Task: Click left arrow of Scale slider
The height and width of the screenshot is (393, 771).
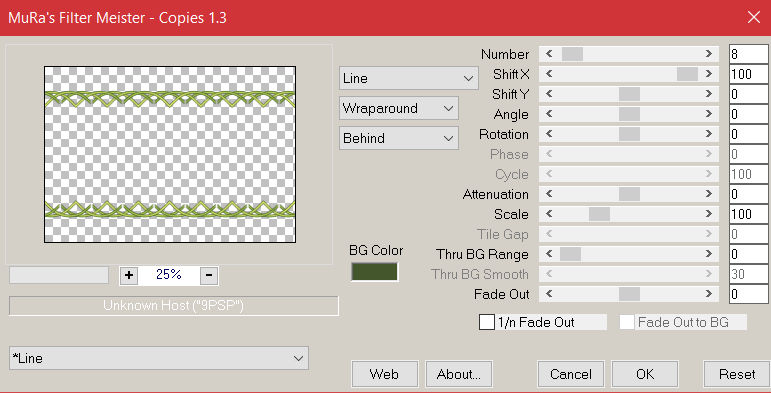Action: [x=549, y=214]
